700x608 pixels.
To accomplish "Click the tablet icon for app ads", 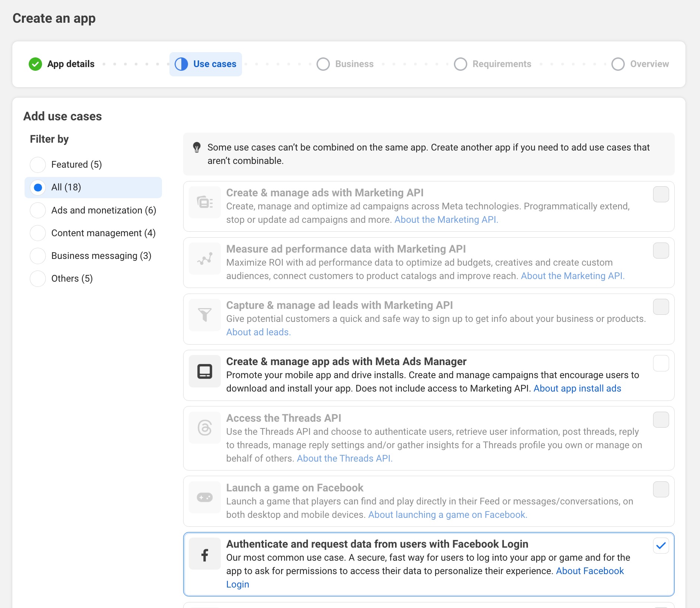I will point(205,371).
